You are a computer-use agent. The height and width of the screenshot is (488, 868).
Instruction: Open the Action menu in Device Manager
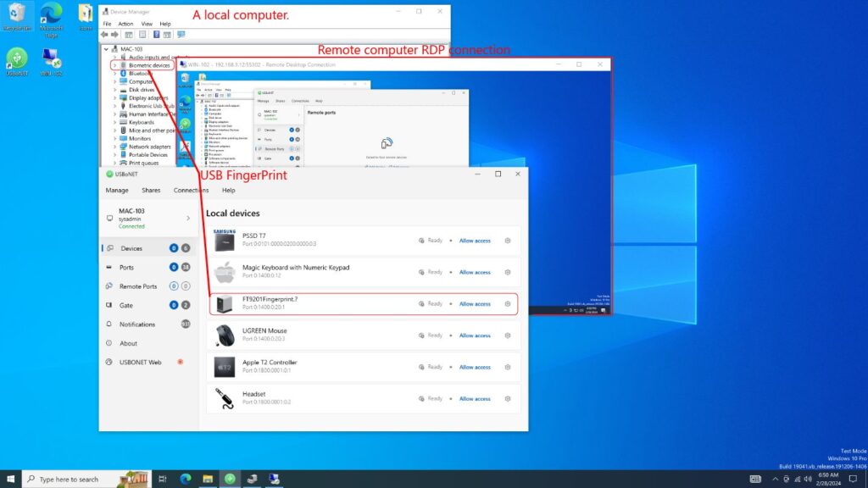tap(125, 24)
